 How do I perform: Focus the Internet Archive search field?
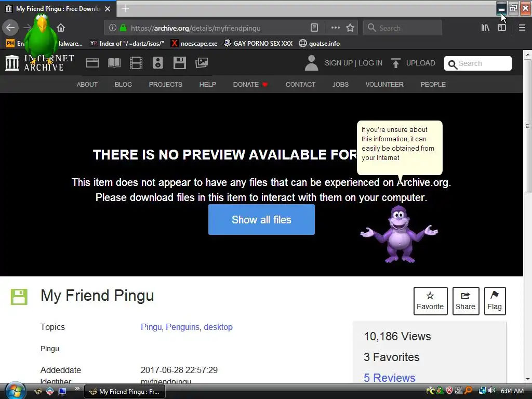click(478, 63)
